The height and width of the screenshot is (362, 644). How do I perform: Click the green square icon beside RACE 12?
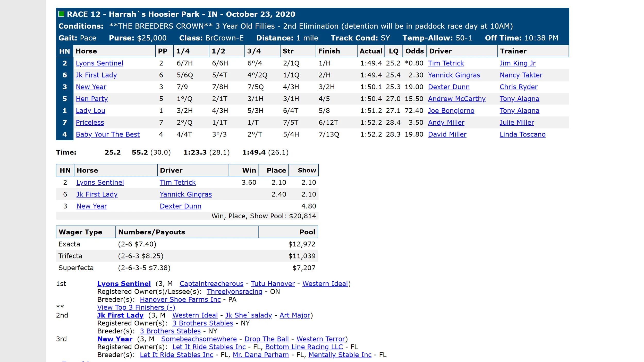(x=61, y=14)
